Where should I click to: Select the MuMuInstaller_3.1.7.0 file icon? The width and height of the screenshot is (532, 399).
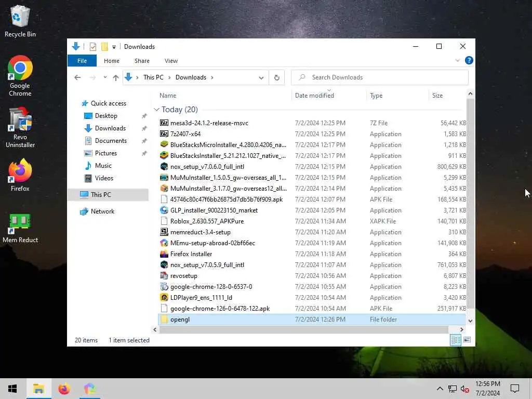pos(164,188)
